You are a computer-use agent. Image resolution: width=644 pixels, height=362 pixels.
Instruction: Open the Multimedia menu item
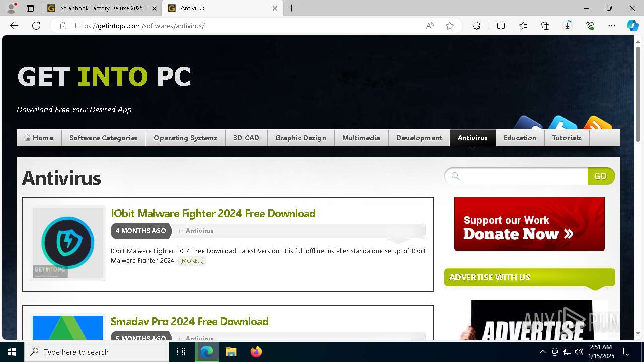[x=361, y=138]
